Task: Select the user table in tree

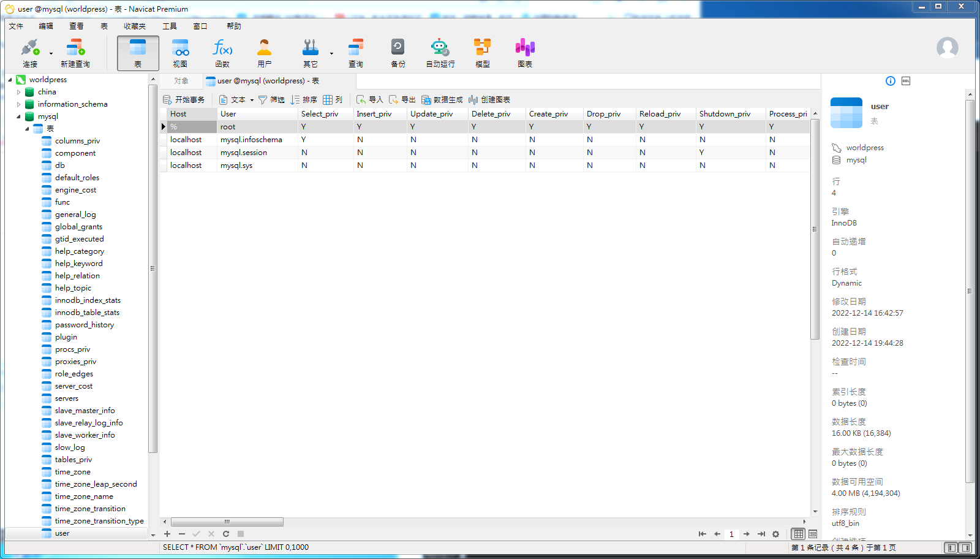Action: pos(62,533)
